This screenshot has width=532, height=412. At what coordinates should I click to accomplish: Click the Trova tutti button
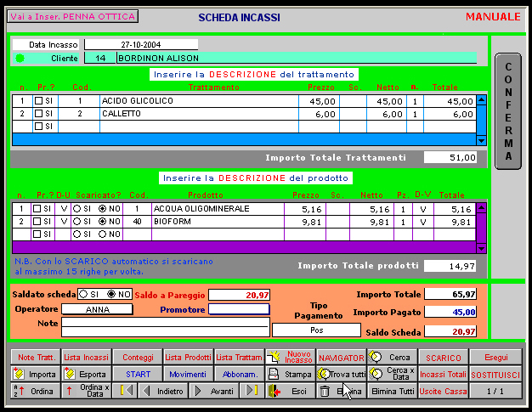tap(341, 374)
